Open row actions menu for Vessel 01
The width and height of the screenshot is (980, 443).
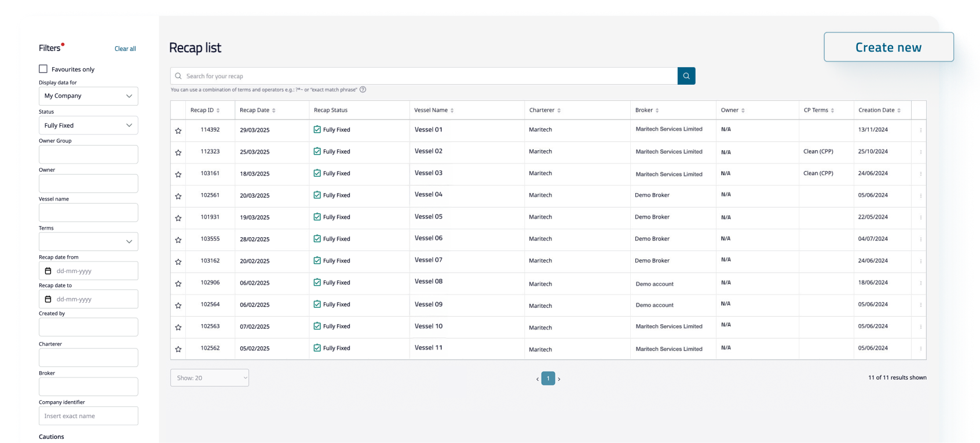coord(920,130)
